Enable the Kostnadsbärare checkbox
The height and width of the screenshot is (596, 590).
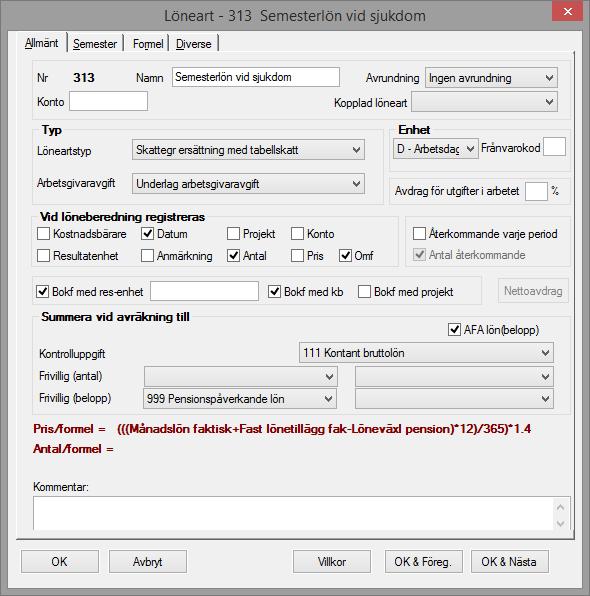pyautogui.click(x=43, y=233)
